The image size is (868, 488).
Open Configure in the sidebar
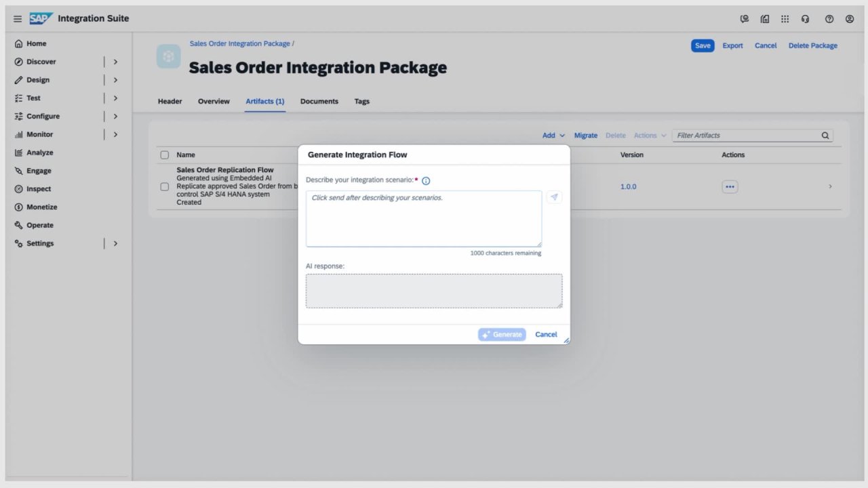tap(43, 117)
